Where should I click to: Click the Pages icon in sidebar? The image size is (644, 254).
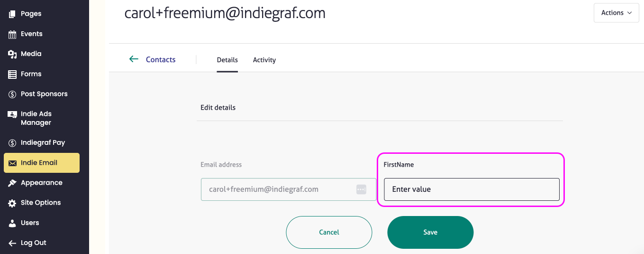click(x=12, y=14)
